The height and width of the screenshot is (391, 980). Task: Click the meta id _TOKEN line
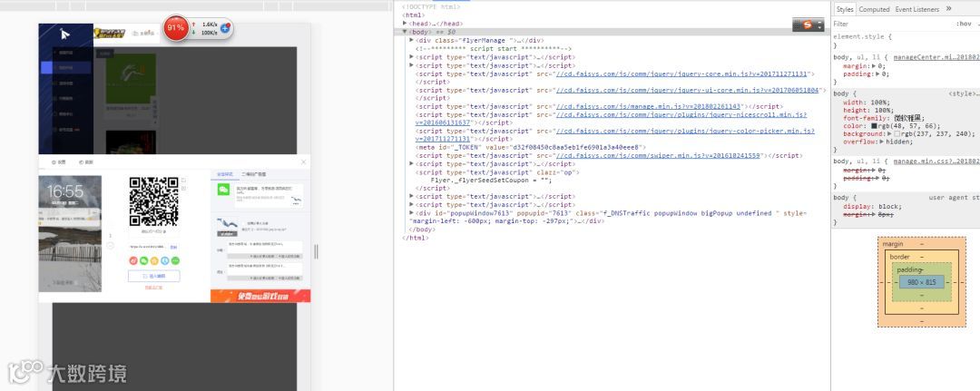tap(531, 147)
